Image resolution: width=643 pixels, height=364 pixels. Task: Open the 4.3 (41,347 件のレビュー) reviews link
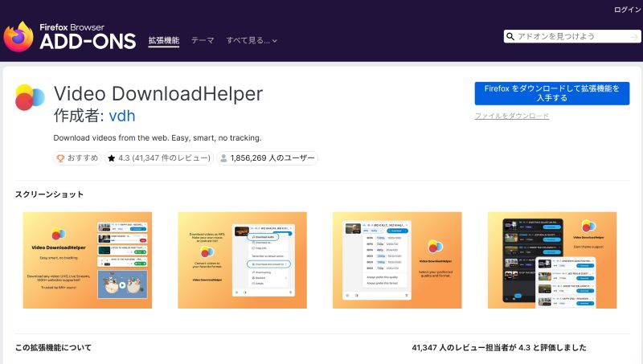point(159,158)
